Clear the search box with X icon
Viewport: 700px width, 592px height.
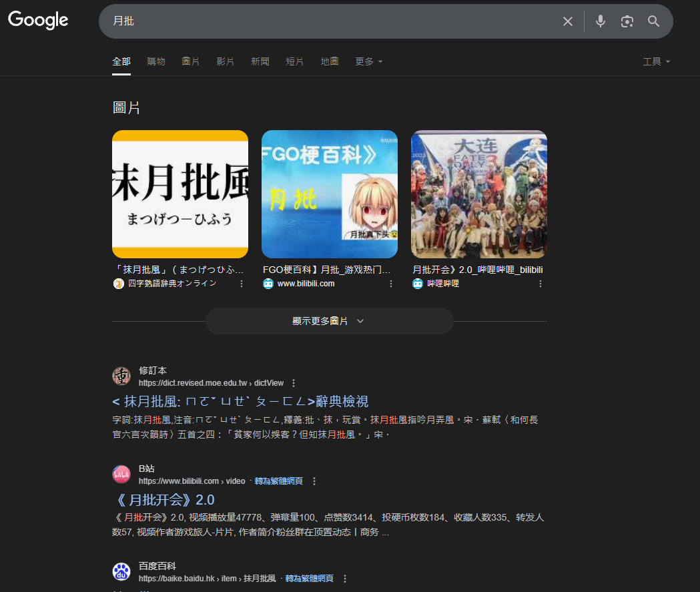[x=568, y=21]
